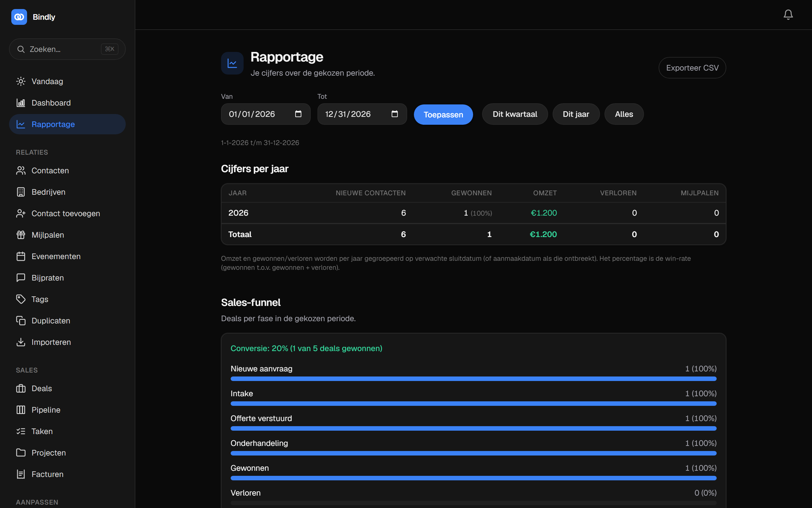
Task: Click the date range text 1-1-2026 t/m 31-12-2026
Action: coord(260,143)
